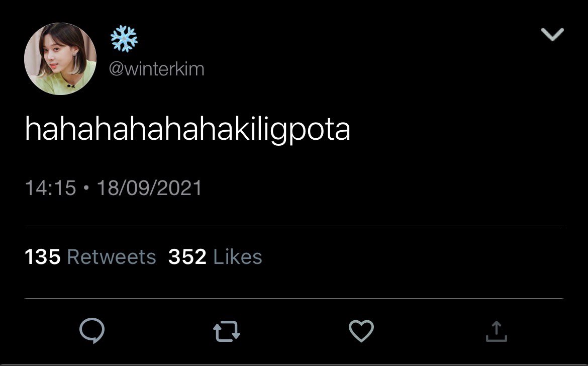Click the snowflake emoji display name
This screenshot has width=588, height=366.
coord(124,39)
